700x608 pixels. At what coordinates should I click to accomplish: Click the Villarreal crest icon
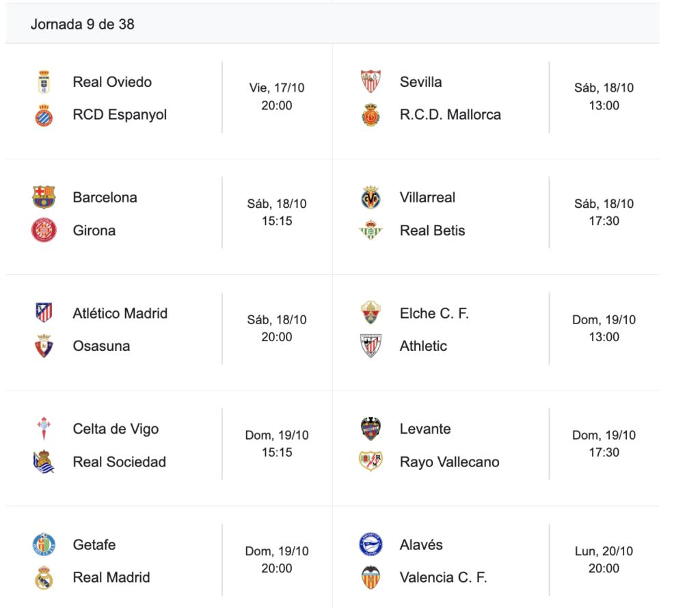coord(371,198)
